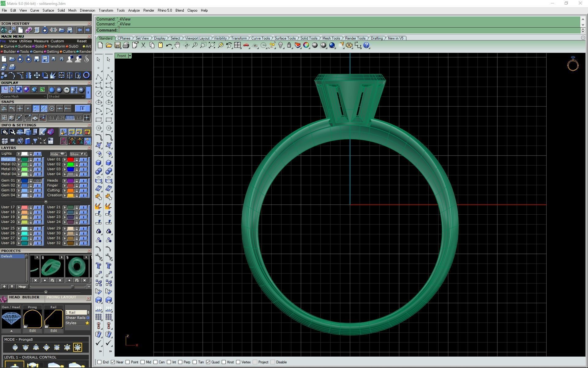Toggle the Near osnap checkbox
The image size is (588, 368).
[x=113, y=362]
